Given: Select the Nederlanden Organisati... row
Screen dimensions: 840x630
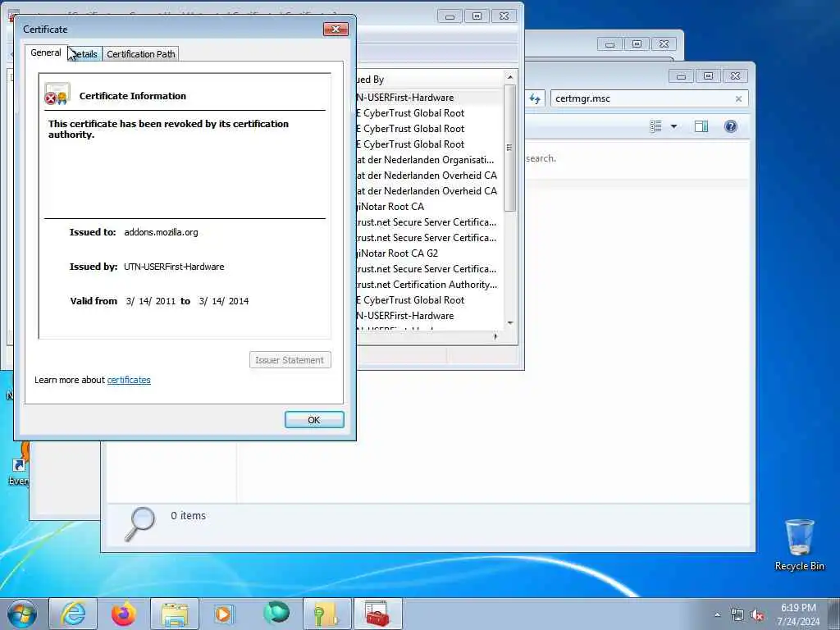Looking at the screenshot, I should tap(428, 160).
